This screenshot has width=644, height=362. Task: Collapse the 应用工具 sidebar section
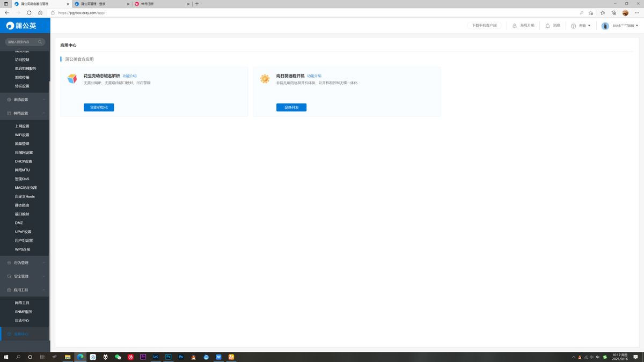click(x=25, y=290)
